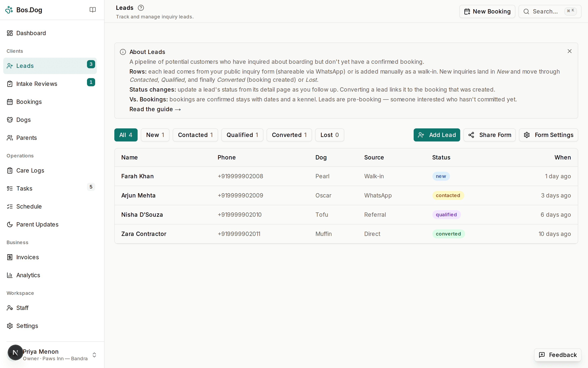This screenshot has height=368, width=588.
Task: Click the new status badge
Action: click(441, 176)
